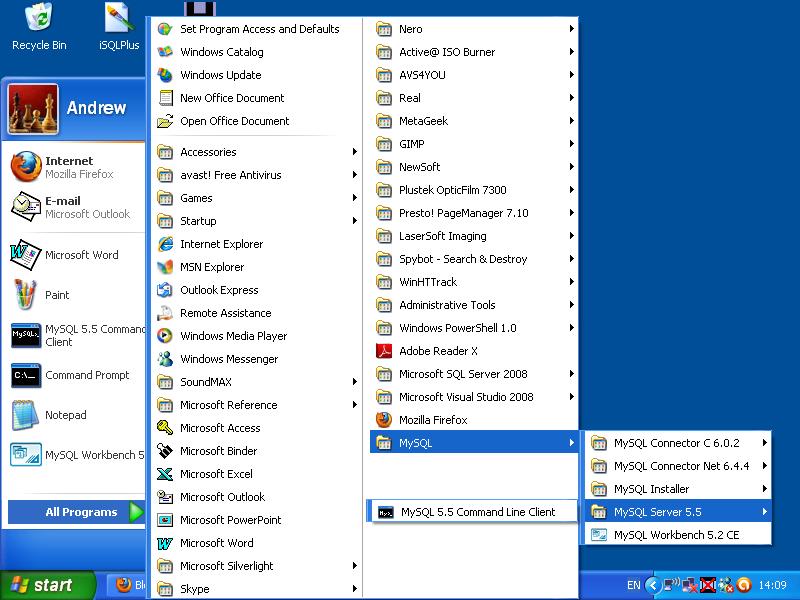Open Microsoft Excel icon
Image resolution: width=800 pixels, height=600 pixels.
point(165,474)
